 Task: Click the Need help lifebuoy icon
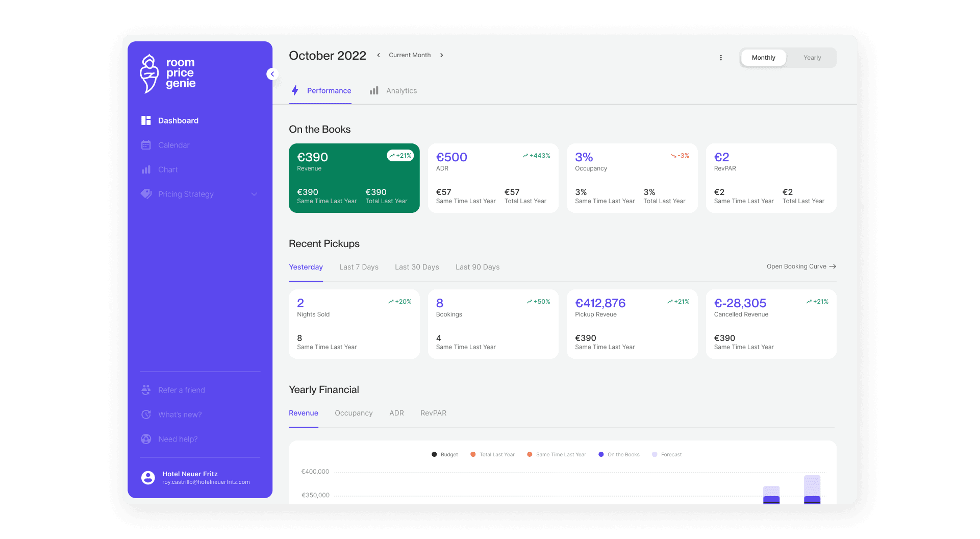click(146, 439)
